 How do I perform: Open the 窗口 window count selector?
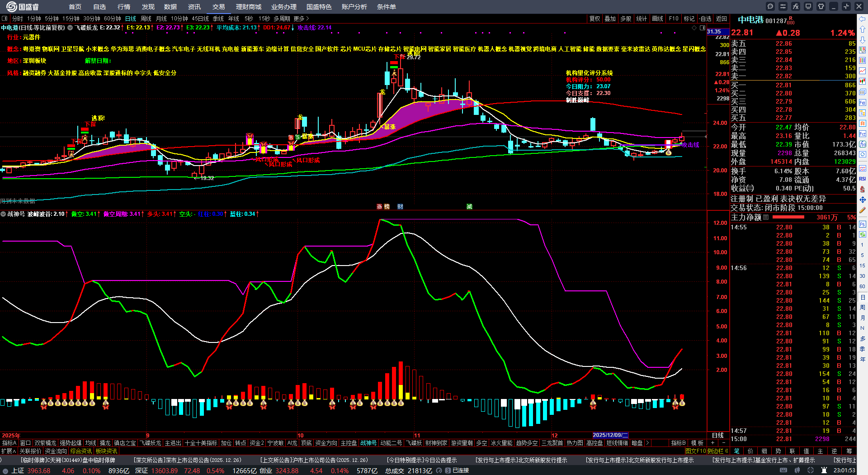click(x=25, y=443)
